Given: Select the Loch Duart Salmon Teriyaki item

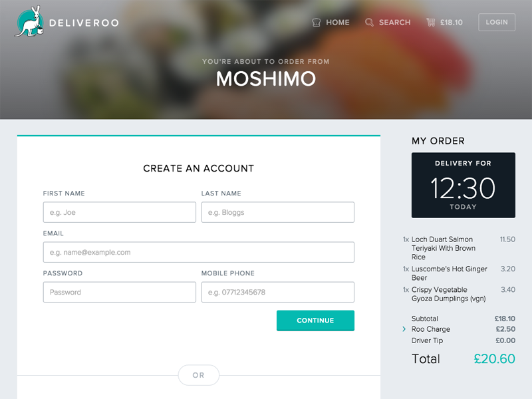Looking at the screenshot, I should pyautogui.click(x=444, y=248).
